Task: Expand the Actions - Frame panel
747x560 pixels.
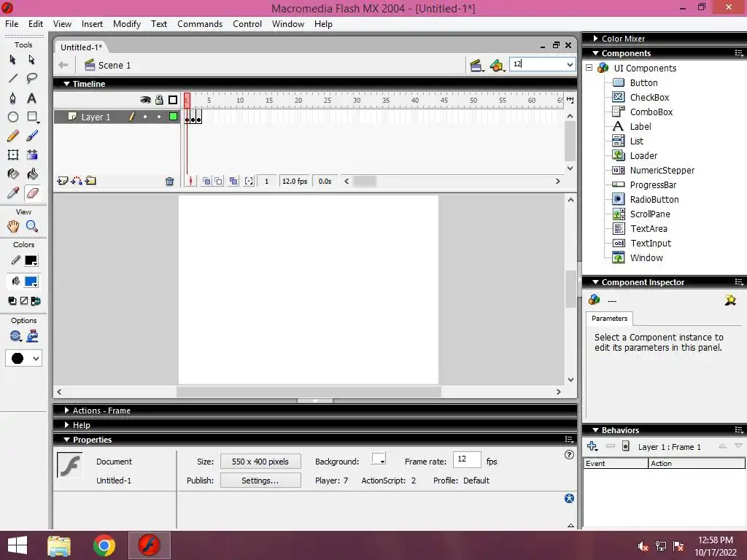Action: [66, 411]
